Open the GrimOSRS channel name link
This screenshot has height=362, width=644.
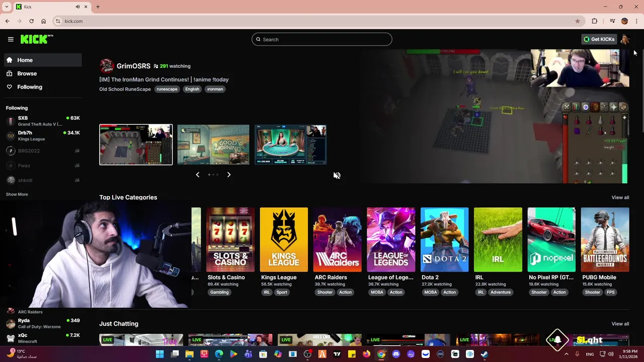pos(133,66)
